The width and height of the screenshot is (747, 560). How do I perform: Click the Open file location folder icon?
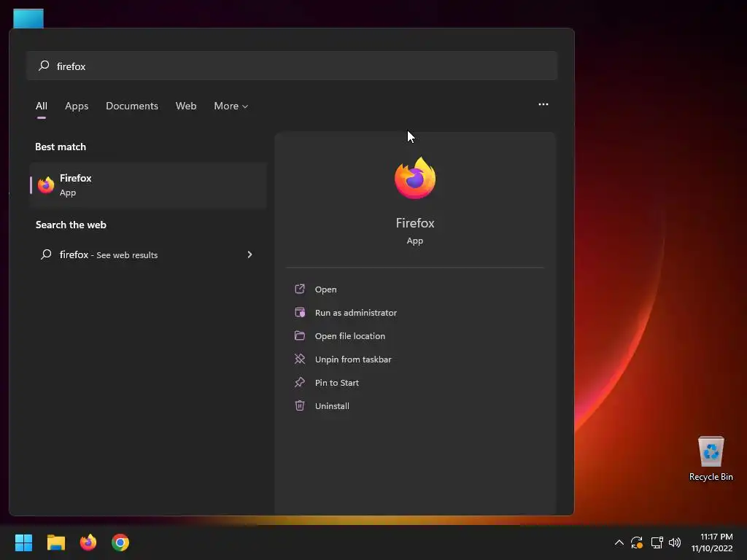[x=300, y=335]
